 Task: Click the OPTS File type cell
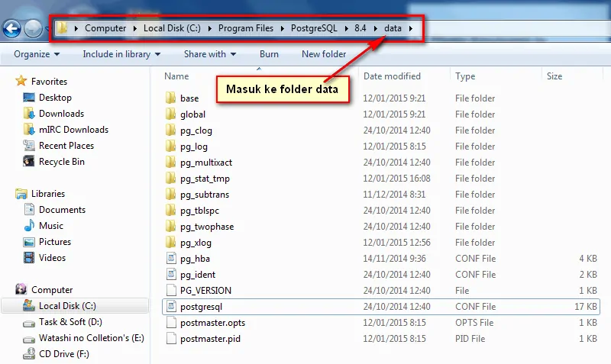click(x=474, y=322)
